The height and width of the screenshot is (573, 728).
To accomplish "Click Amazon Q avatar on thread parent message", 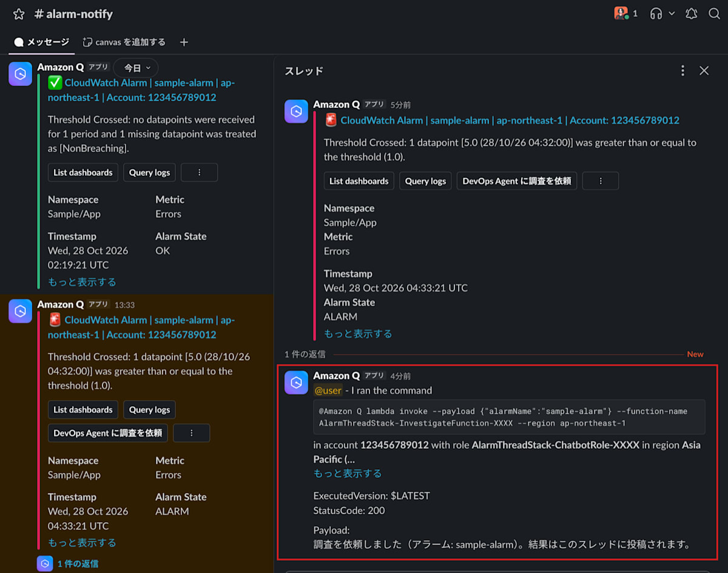I will tap(296, 112).
